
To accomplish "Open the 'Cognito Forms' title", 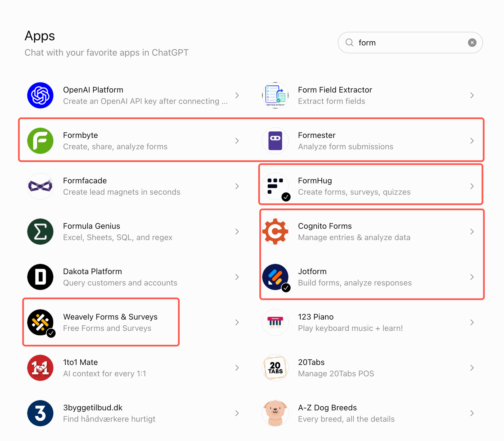I will 325,226.
